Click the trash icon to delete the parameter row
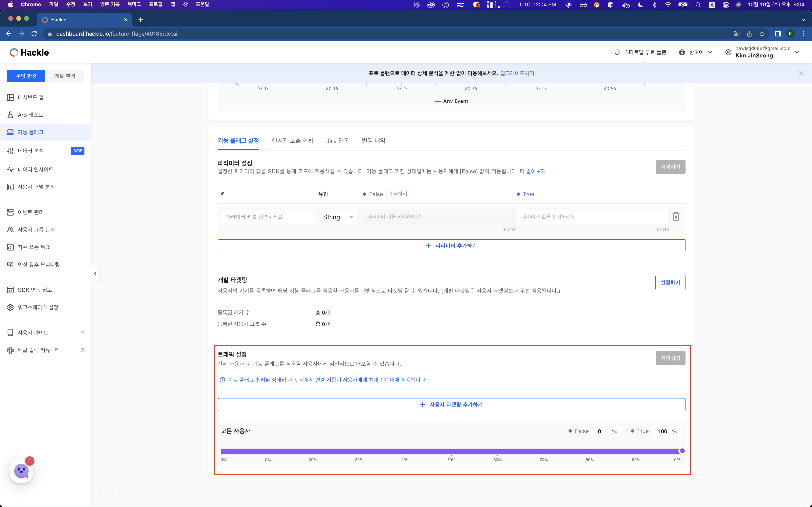 [676, 217]
